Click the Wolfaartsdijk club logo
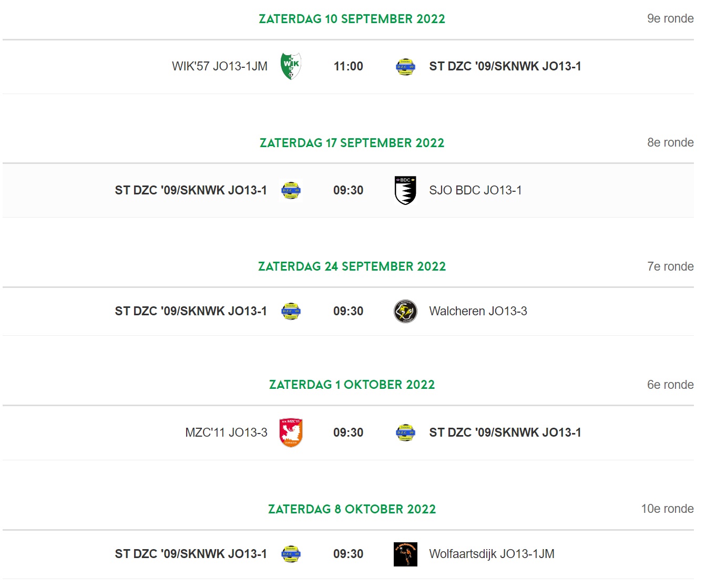 pyautogui.click(x=405, y=554)
